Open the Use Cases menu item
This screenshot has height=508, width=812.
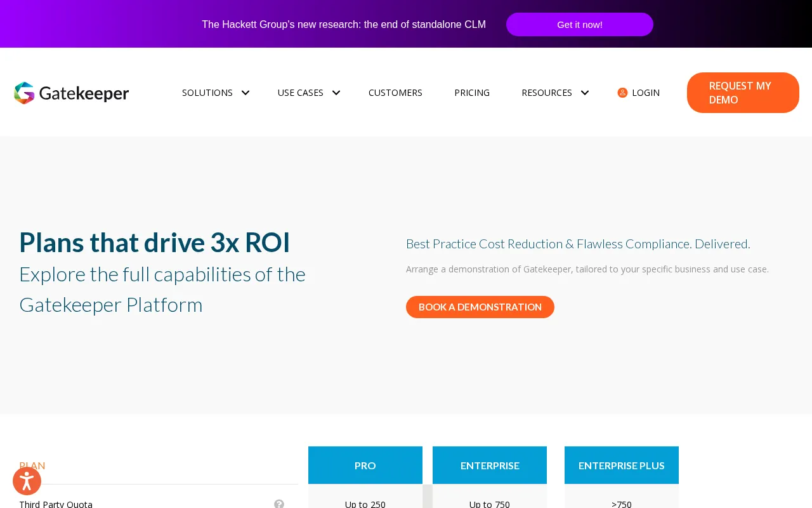(x=301, y=93)
